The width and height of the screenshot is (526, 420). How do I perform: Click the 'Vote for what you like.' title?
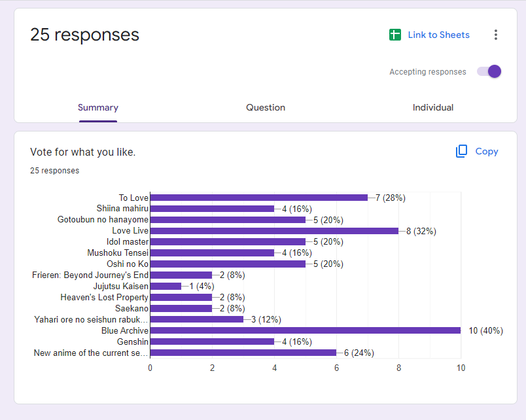83,152
